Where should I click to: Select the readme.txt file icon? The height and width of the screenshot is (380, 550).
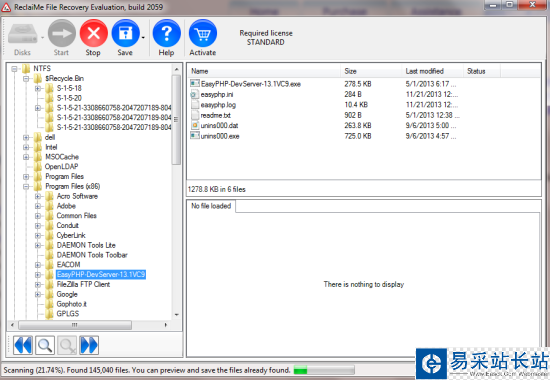coord(195,115)
